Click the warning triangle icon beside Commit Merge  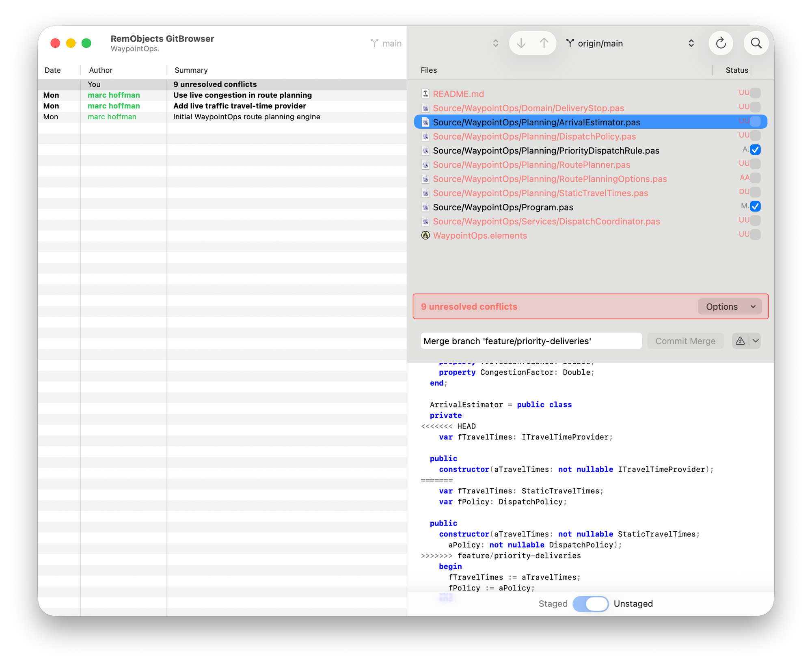(x=740, y=341)
